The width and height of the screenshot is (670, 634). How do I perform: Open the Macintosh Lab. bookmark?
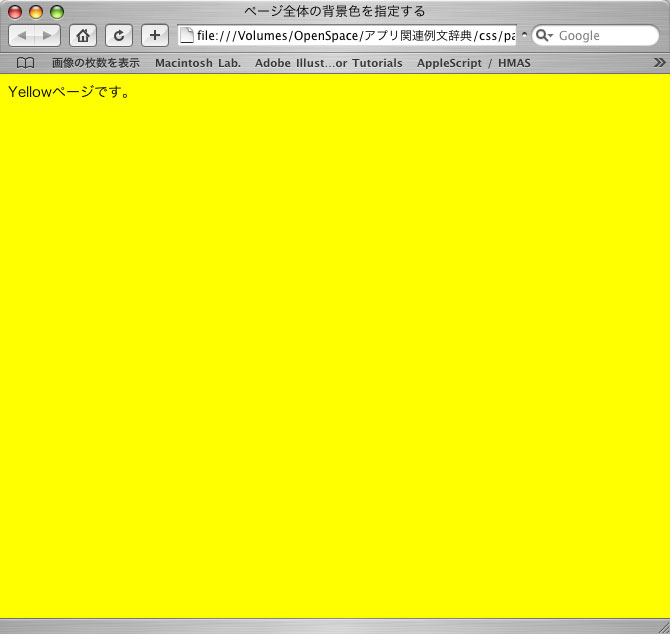(198, 63)
